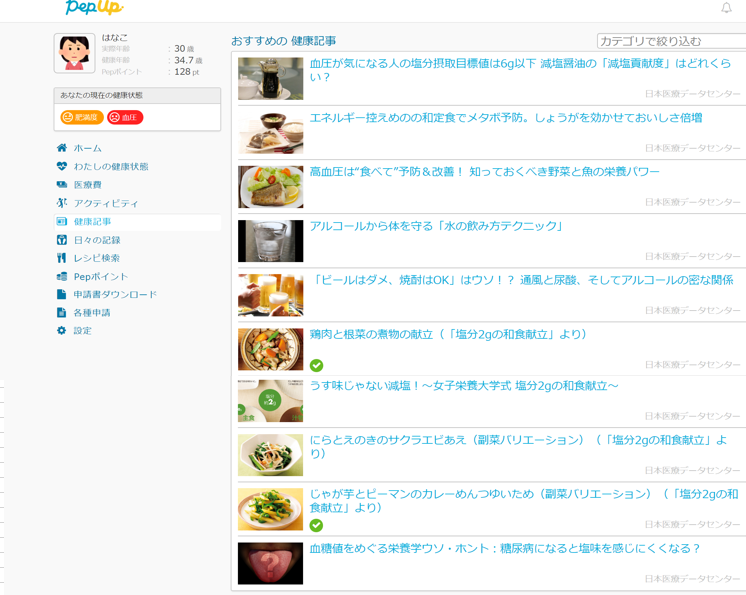Open 医療費 in the sidebar menu
Image resolution: width=746 pixels, height=595 pixels.
(88, 185)
